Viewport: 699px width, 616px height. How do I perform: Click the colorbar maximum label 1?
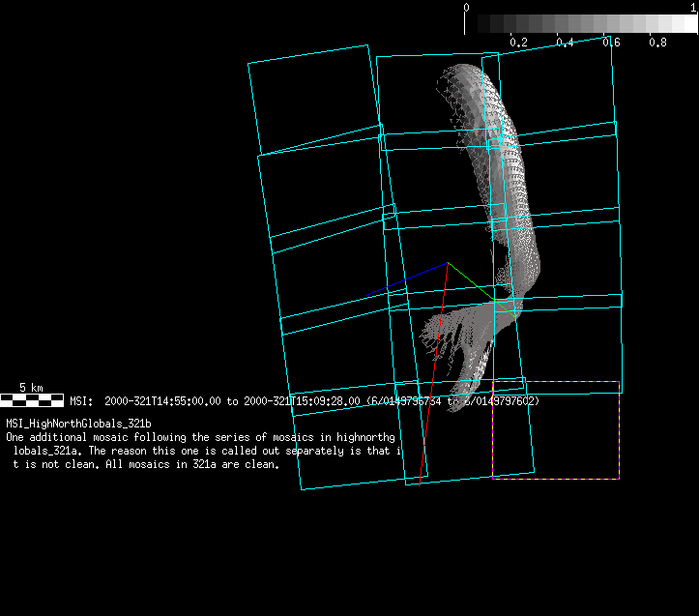pyautogui.click(x=694, y=7)
